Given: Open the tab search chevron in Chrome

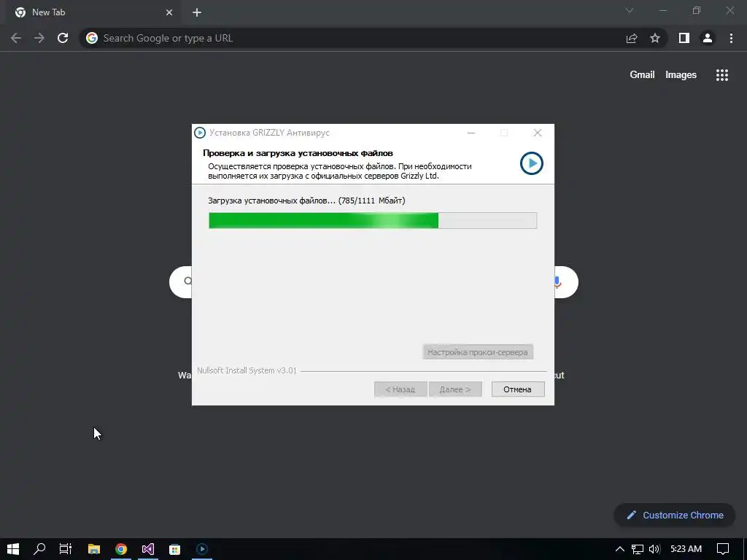Looking at the screenshot, I should (630, 10).
